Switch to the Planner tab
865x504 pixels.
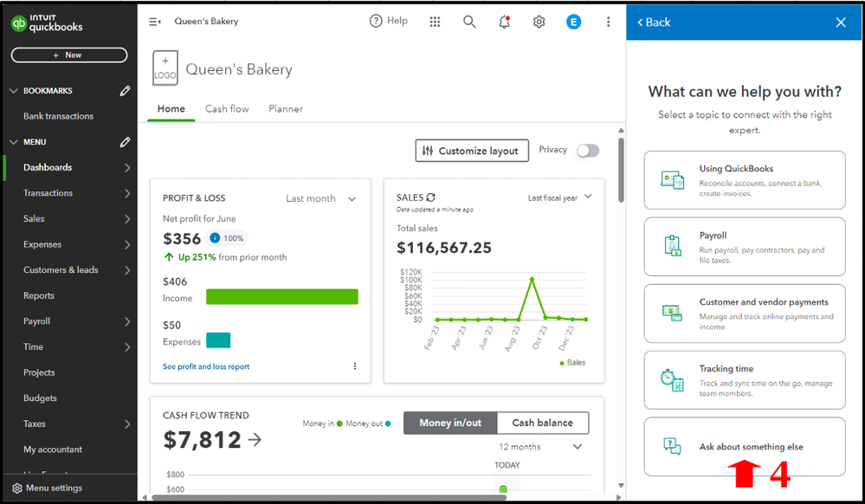286,109
